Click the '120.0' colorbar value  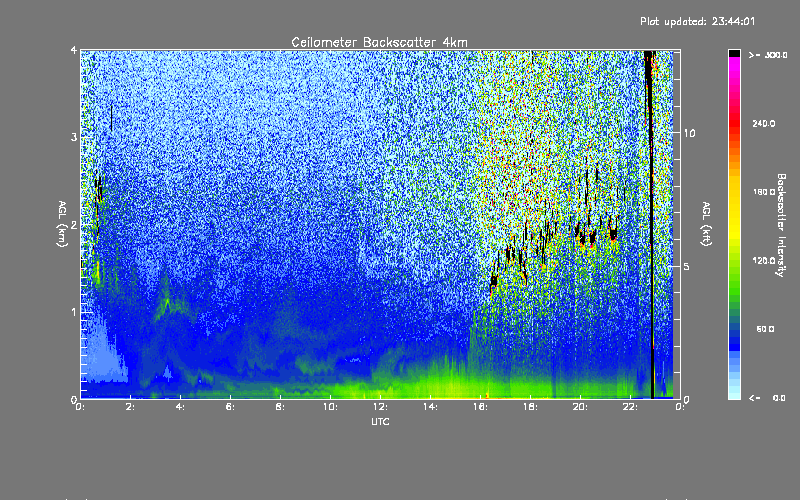click(764, 260)
